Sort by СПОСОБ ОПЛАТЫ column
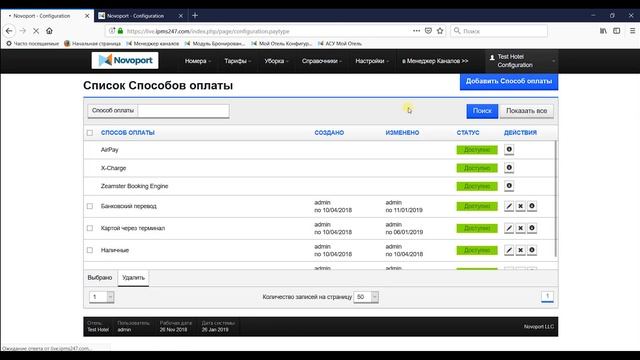The width and height of the screenshot is (640, 360). (128, 133)
